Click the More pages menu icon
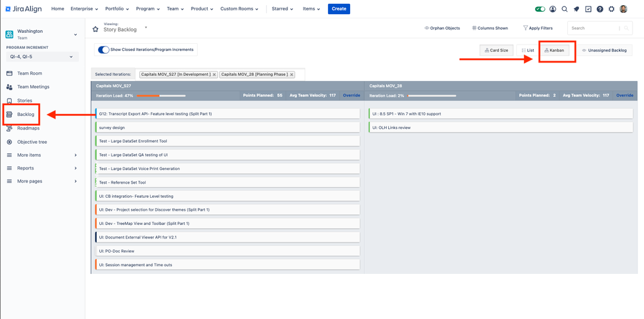Screen dimensions: 644x319 pyautogui.click(x=9, y=181)
